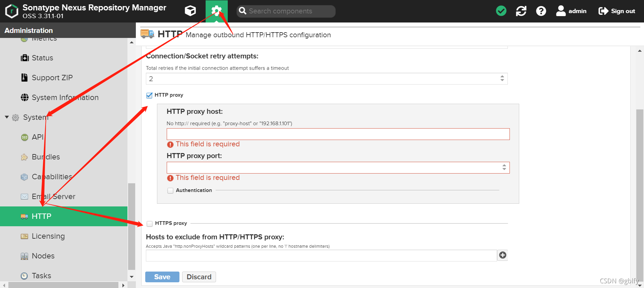The width and height of the screenshot is (644, 288).
Task: Open Capabilities in the sidebar
Action: pyautogui.click(x=52, y=177)
